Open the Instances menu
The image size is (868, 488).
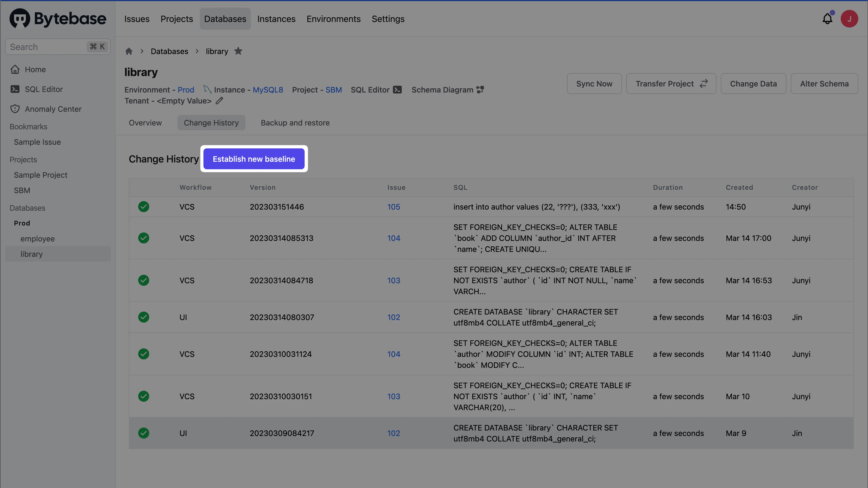pos(276,19)
